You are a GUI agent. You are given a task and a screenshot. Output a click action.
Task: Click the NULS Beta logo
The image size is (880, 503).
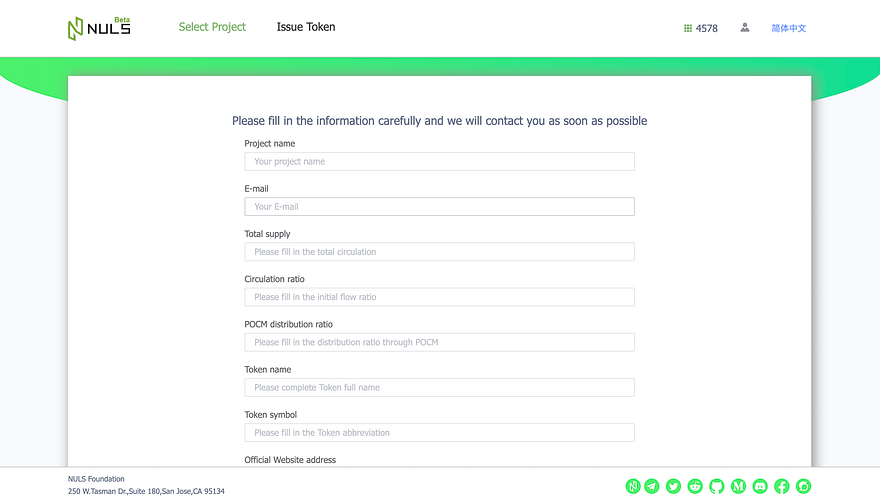click(99, 28)
